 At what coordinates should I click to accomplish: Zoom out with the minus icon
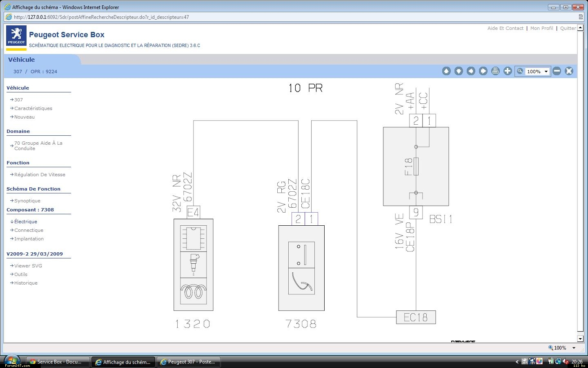pyautogui.click(x=557, y=71)
